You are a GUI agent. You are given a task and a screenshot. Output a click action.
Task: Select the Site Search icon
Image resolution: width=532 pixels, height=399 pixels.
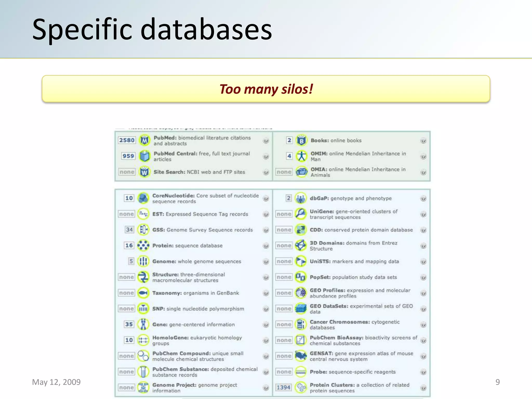tap(144, 172)
